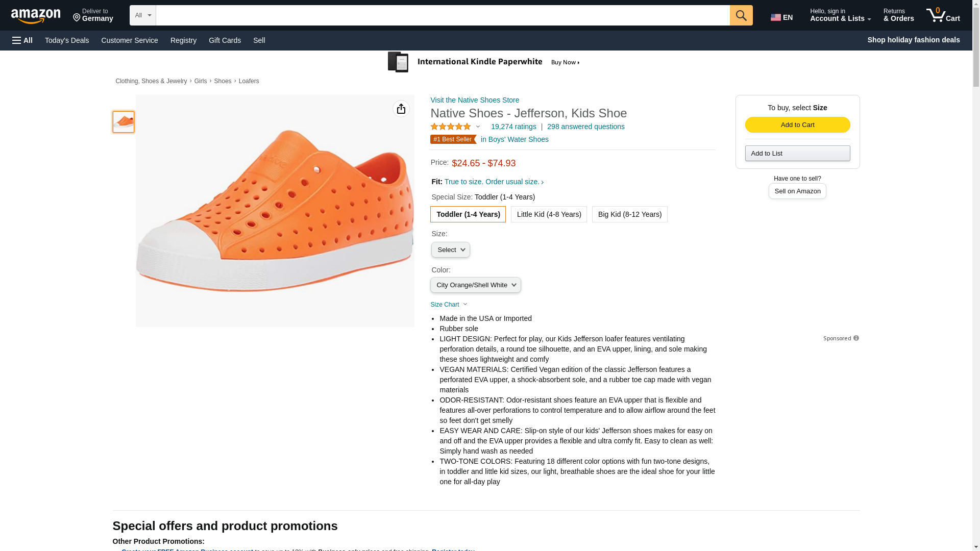This screenshot has width=980, height=551.
Task: Go to Gift Cards menu item
Action: point(225,40)
